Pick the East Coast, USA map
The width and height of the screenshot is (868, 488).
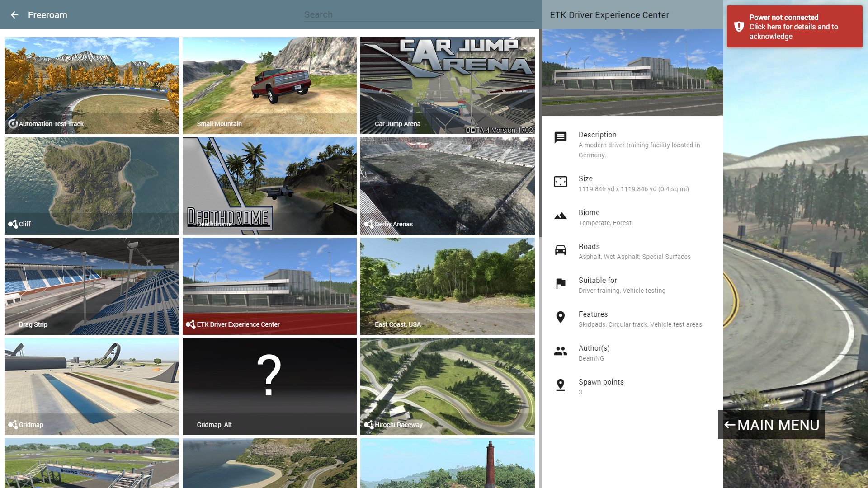(x=447, y=286)
